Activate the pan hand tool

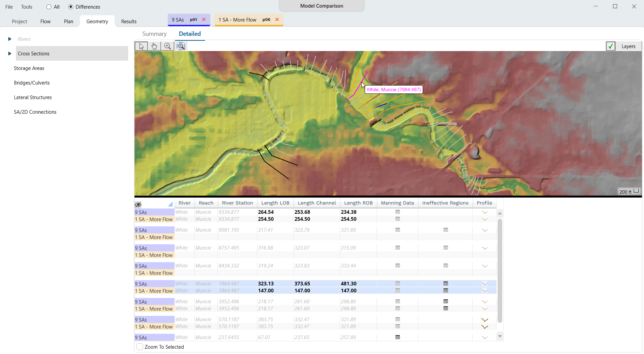click(154, 46)
